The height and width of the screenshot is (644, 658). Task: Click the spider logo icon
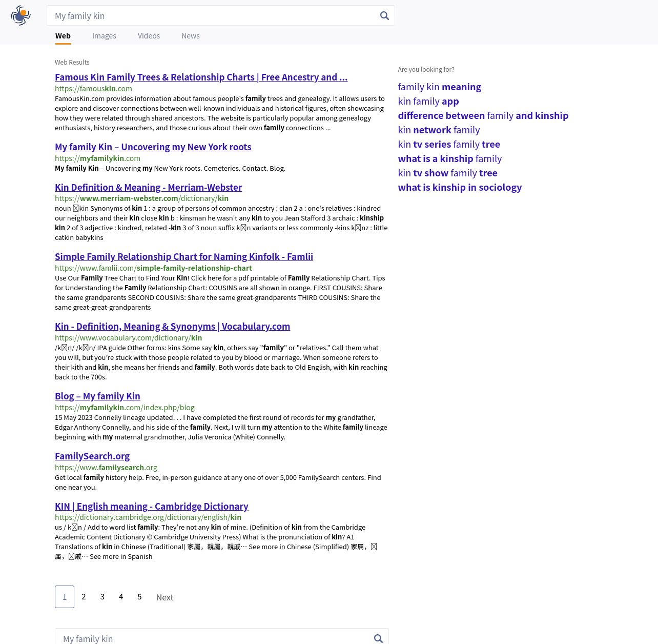coord(20,15)
